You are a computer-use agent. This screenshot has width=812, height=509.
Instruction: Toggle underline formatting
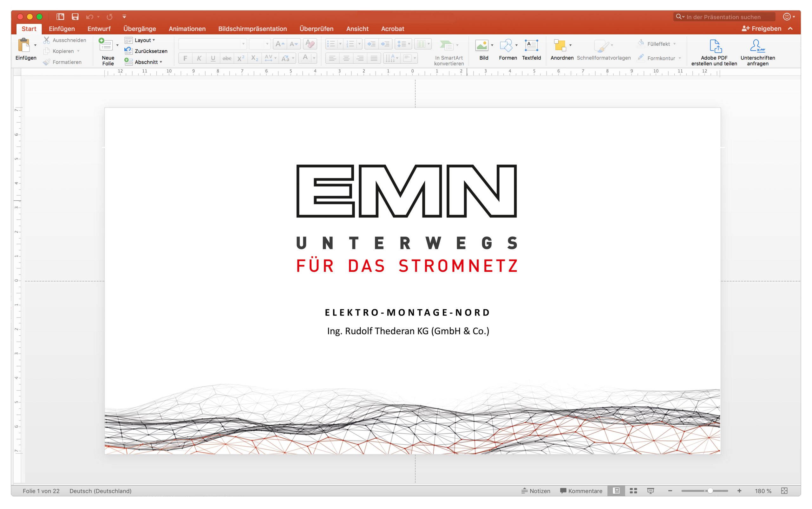click(213, 58)
